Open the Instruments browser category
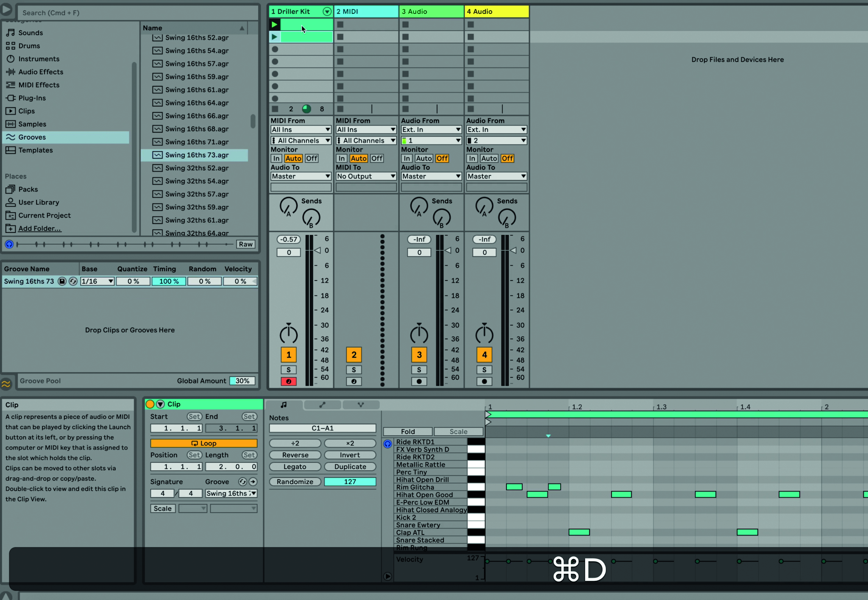Image resolution: width=868 pixels, height=600 pixels. coord(39,59)
